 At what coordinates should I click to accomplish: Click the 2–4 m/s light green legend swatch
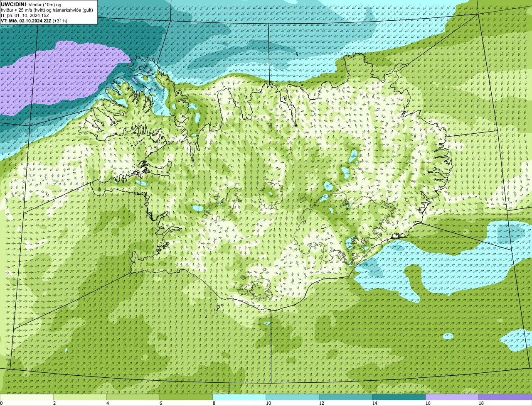80,397
